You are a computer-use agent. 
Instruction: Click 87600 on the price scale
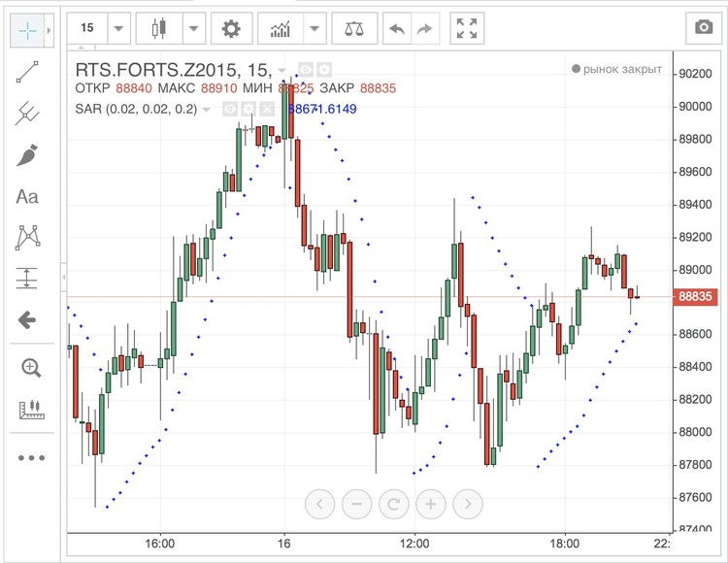coord(695,497)
